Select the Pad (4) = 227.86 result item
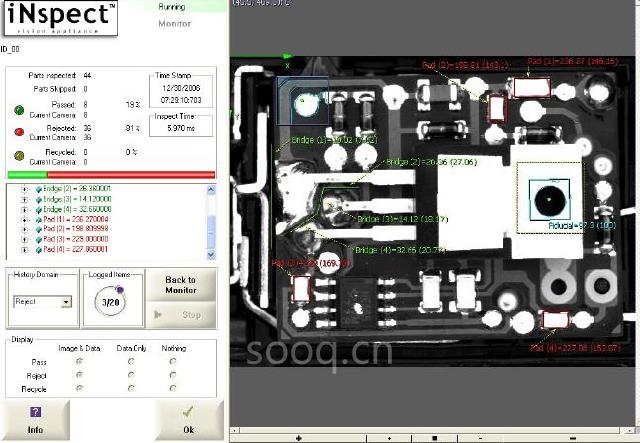 (x=75, y=249)
